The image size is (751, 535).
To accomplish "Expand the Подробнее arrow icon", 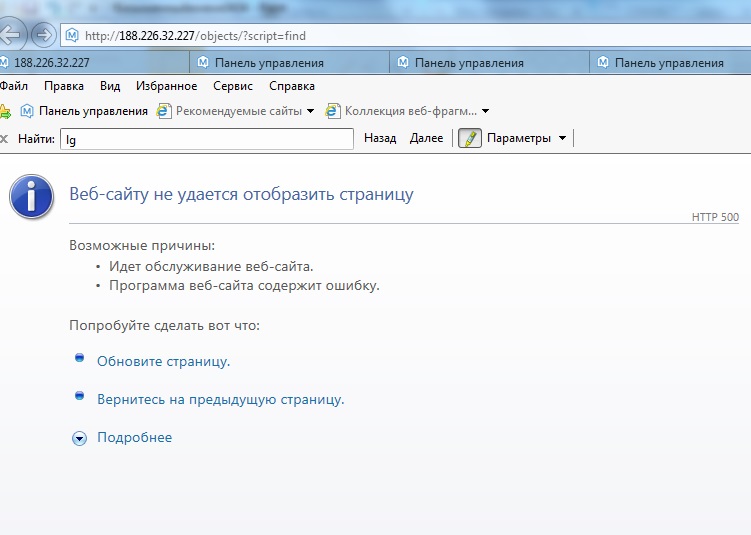I will point(80,438).
